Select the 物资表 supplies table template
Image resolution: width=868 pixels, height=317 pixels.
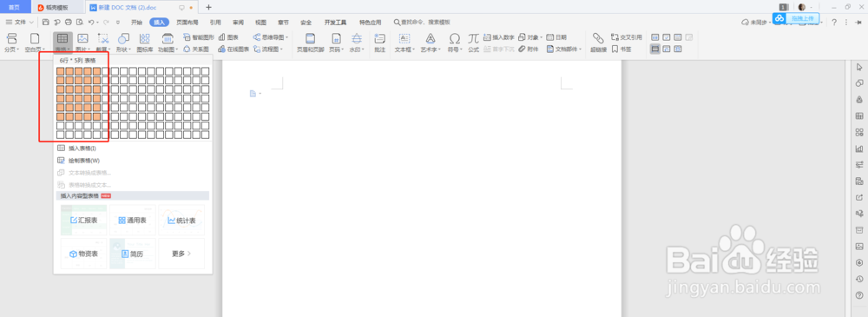coord(83,254)
